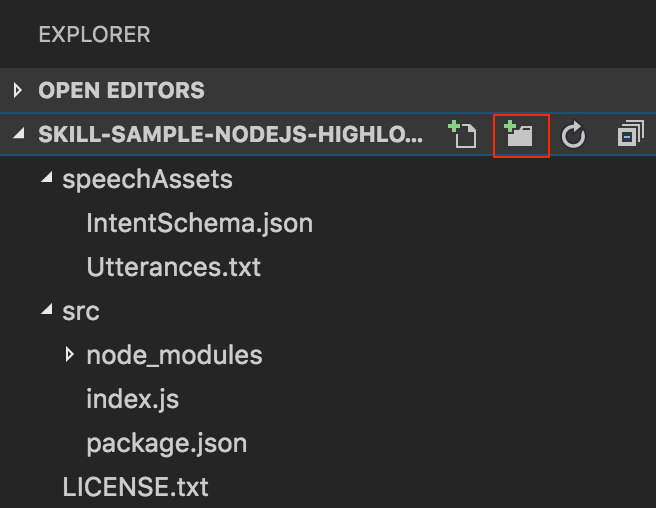Select the src folder
This screenshot has height=508, width=656.
(x=81, y=311)
